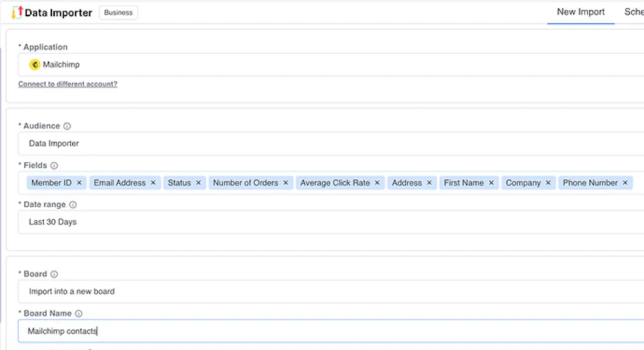Viewport: 644px width, 350px height.
Task: Click the Mailchimp application icon
Action: tap(35, 64)
